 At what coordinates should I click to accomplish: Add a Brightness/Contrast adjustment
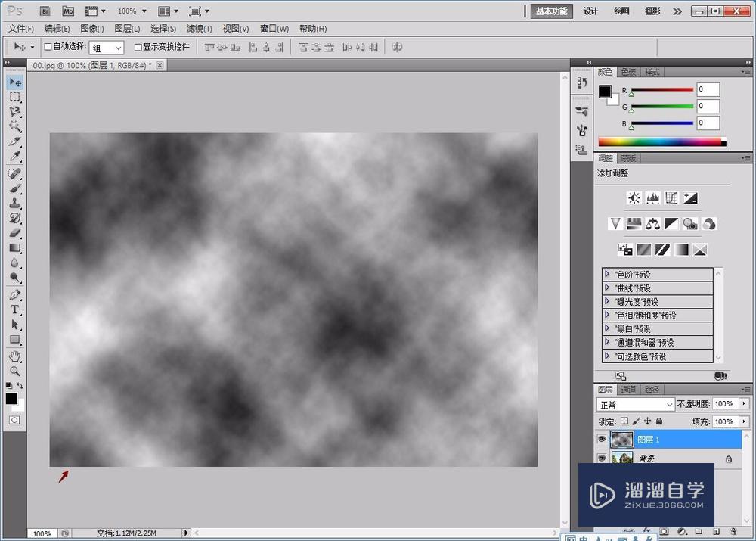click(634, 198)
